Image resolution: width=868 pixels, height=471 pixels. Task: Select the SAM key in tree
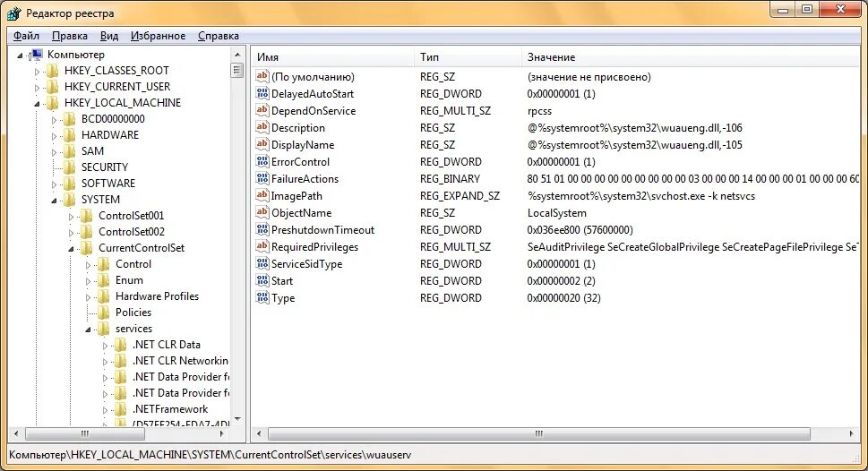click(x=92, y=151)
